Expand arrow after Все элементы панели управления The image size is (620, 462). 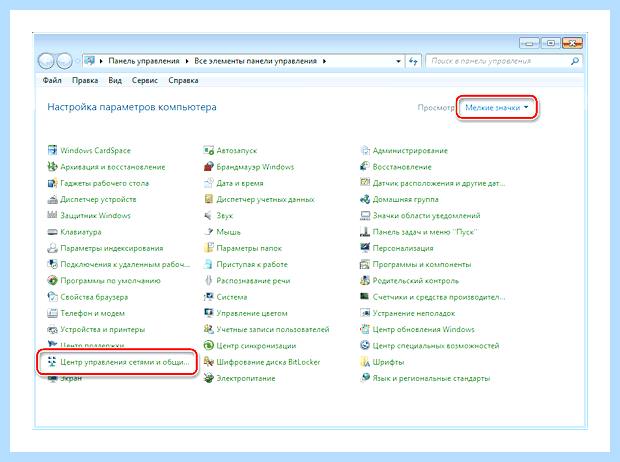(324, 61)
